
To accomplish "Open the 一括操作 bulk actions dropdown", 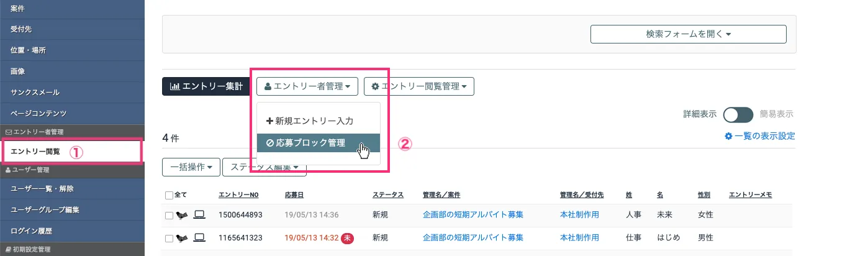I will coord(191,167).
